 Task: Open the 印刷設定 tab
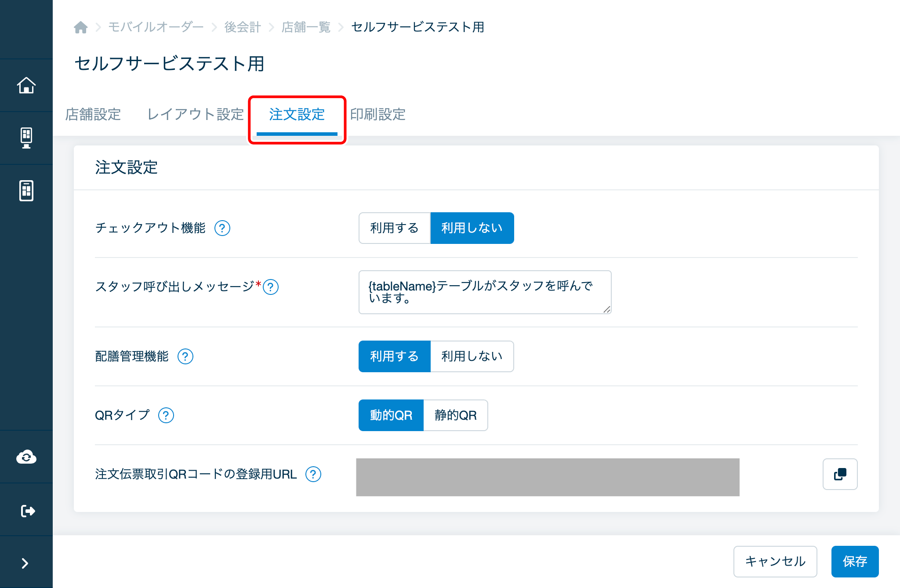[377, 114]
